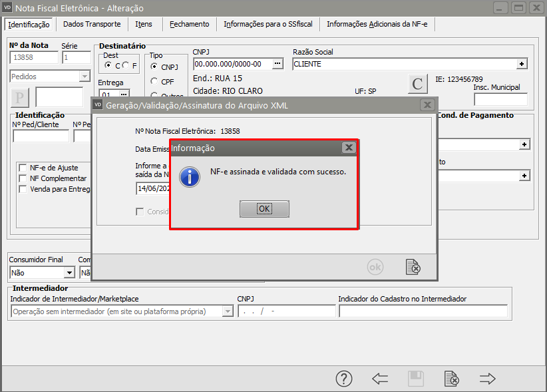Click the plus button beside Razão Social
547x392 pixels.
pos(522,64)
